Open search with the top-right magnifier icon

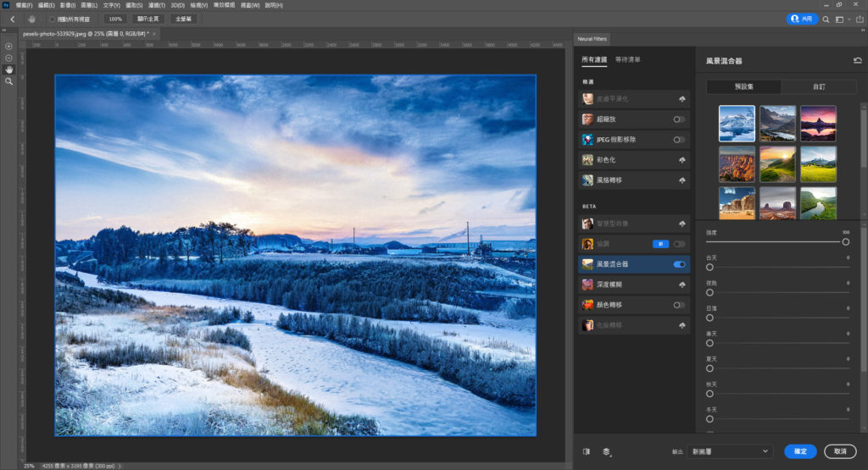click(826, 19)
